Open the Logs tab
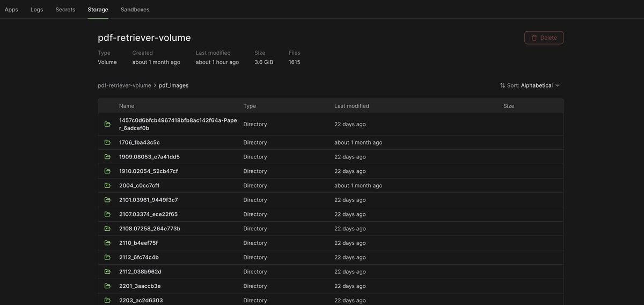The width and height of the screenshot is (644, 305). (x=36, y=10)
